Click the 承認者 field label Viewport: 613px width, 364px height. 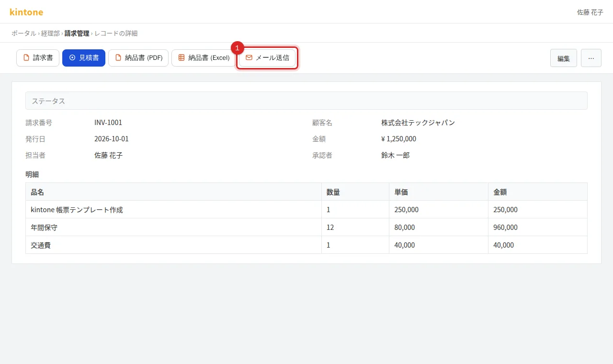point(322,155)
